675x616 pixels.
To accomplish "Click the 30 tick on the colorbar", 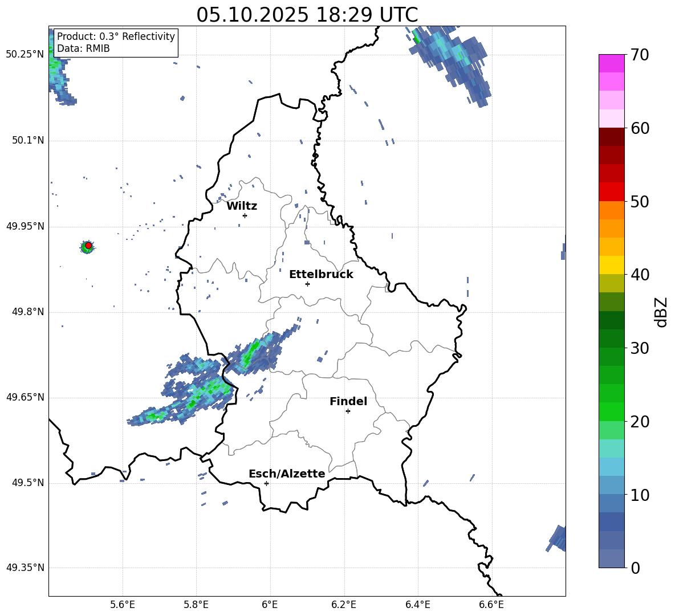I will pyautogui.click(x=640, y=348).
